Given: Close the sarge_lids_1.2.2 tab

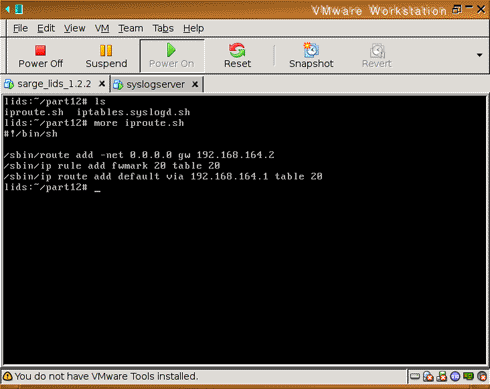Looking at the screenshot, I should click(102, 84).
